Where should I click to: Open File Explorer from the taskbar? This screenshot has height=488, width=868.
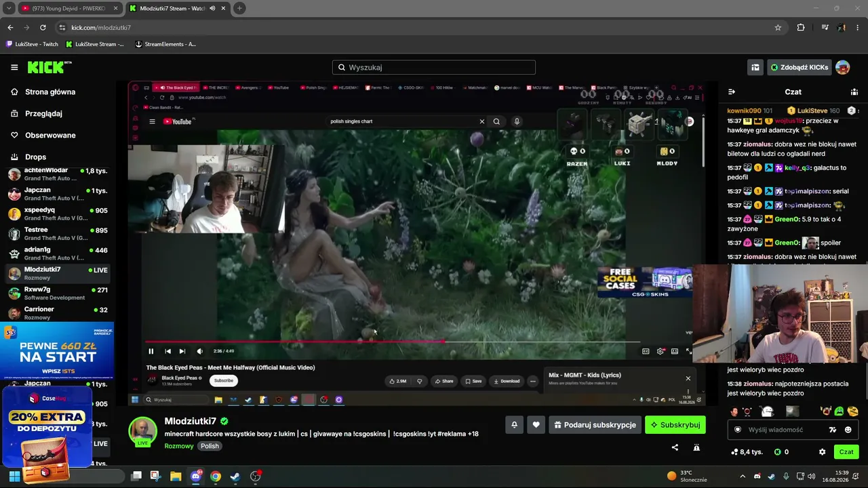pyautogui.click(x=176, y=476)
